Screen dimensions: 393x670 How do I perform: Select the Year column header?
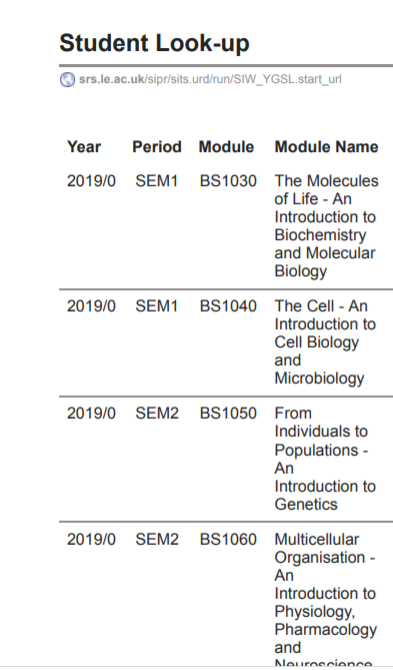[84, 147]
